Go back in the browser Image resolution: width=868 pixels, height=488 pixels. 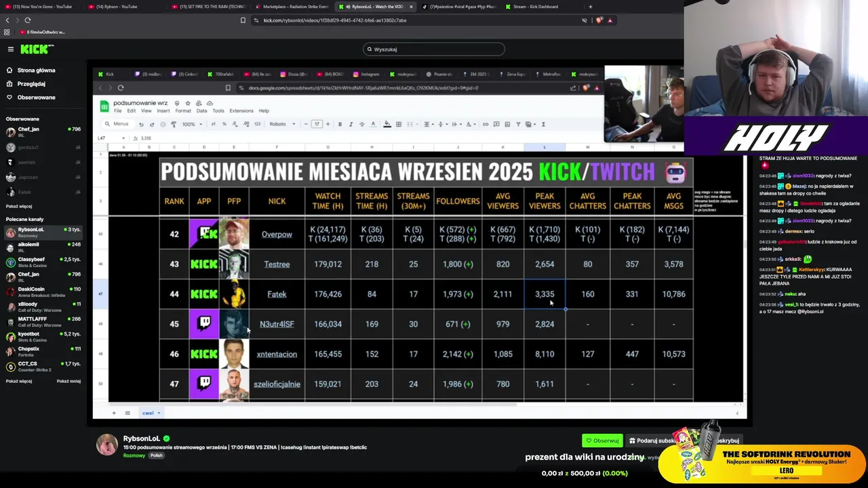click(x=7, y=20)
